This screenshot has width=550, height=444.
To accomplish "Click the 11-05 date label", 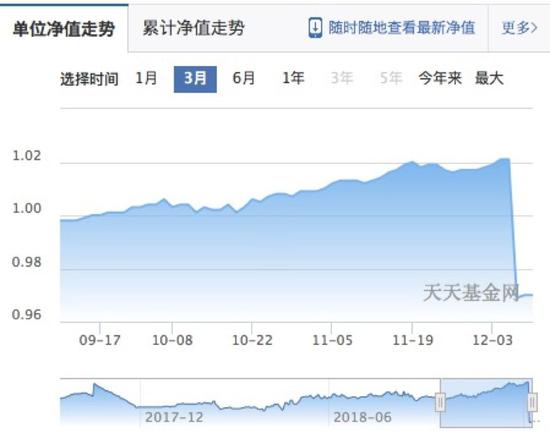I will [x=332, y=340].
